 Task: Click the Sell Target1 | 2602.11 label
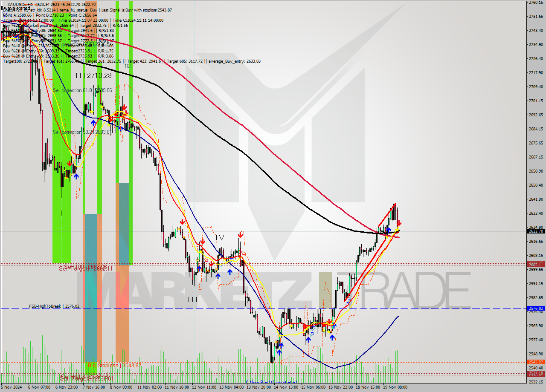click(x=86, y=268)
